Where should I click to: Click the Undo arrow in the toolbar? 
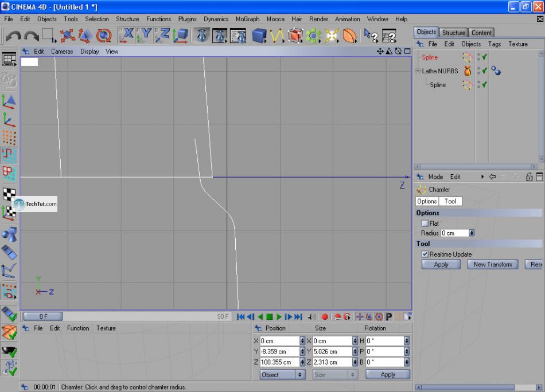(x=13, y=36)
